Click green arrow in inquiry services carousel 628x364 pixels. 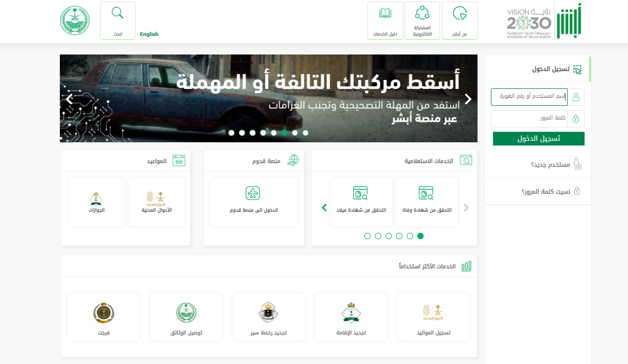325,207
